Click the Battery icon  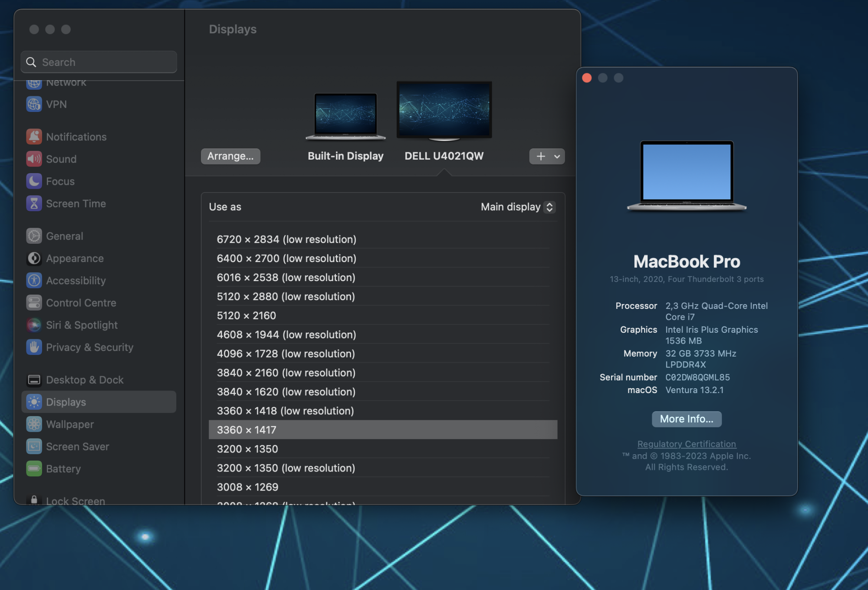pos(34,469)
